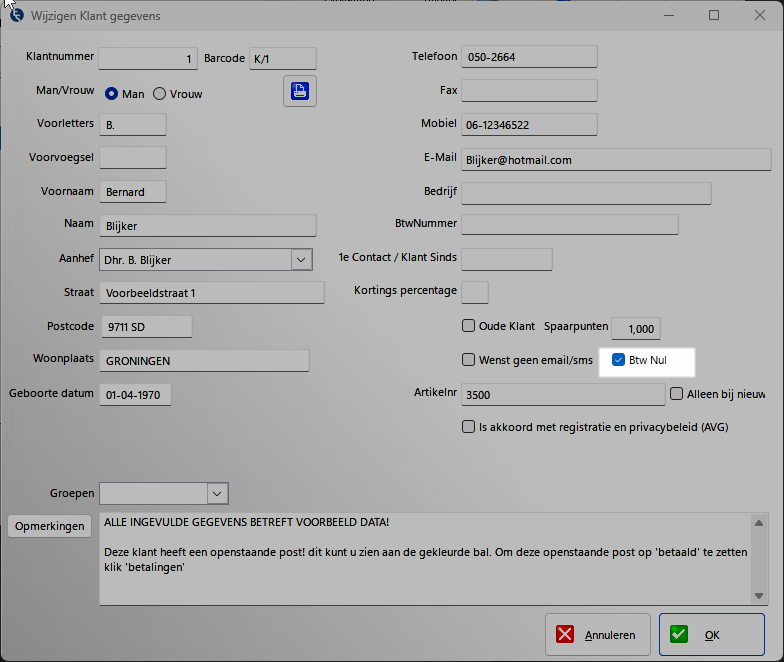Select the Man radio button
Screen dimensions: 784x662
111,94
